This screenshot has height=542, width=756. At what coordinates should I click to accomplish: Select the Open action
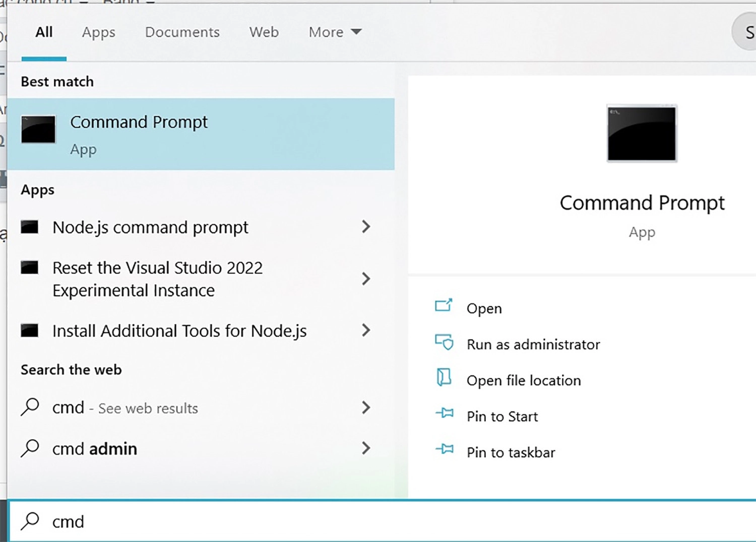tap(484, 308)
